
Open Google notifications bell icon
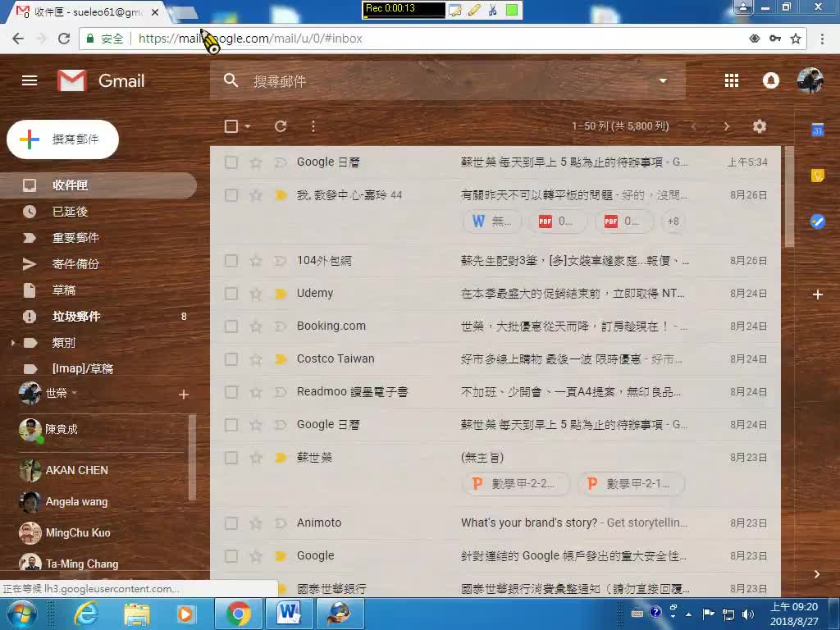(x=770, y=80)
